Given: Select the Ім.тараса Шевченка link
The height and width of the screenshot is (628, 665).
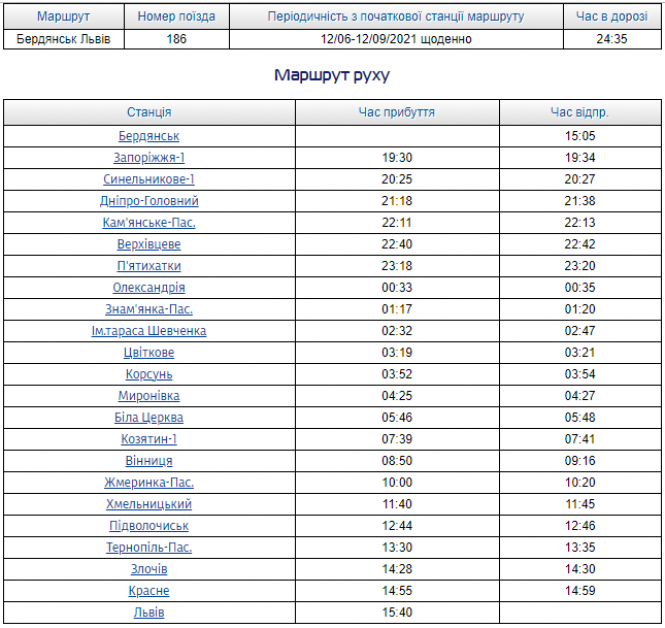Looking at the screenshot, I should [x=149, y=331].
